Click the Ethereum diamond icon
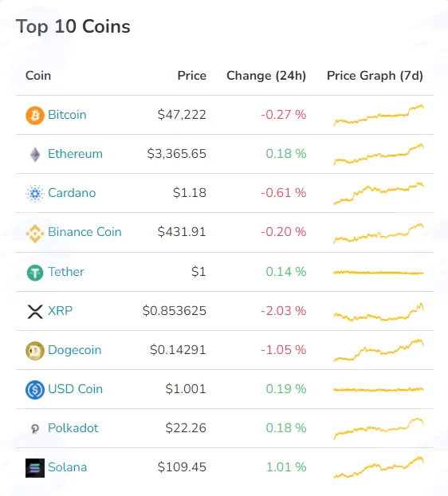Screen dimensions: 448x496 tap(35, 155)
